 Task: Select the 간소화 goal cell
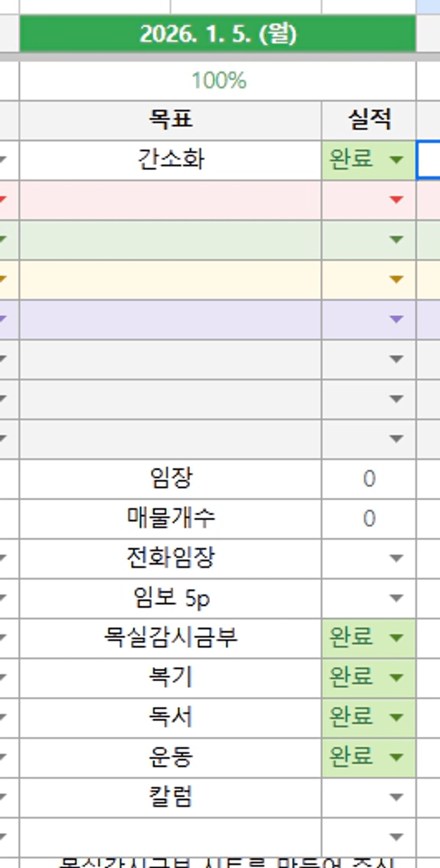pyautogui.click(x=170, y=160)
